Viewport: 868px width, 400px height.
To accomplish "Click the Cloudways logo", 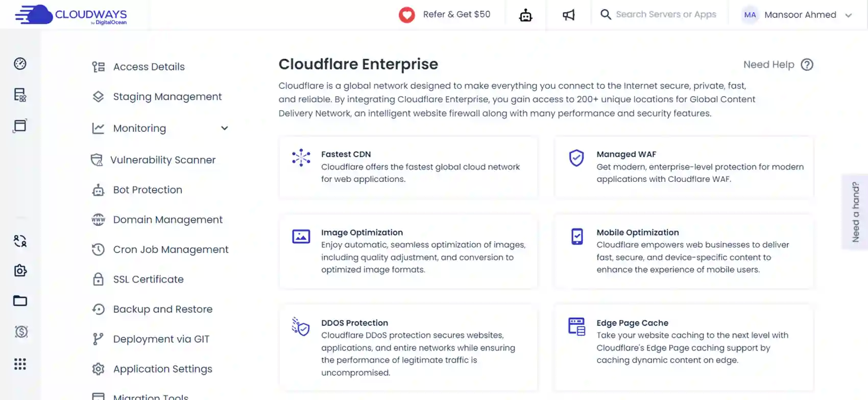I will pos(71,15).
